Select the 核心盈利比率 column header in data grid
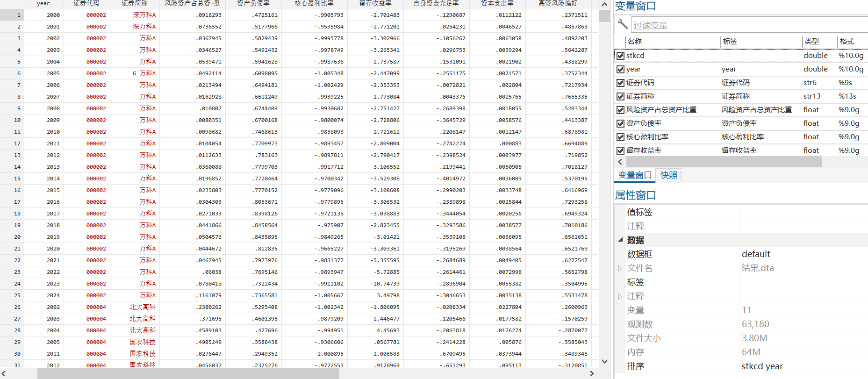 click(x=314, y=4)
